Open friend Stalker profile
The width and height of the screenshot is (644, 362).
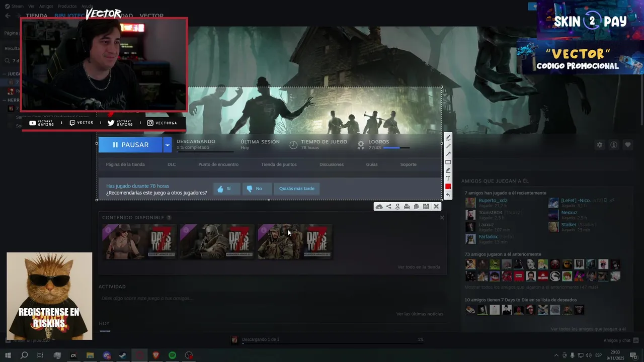click(x=569, y=225)
